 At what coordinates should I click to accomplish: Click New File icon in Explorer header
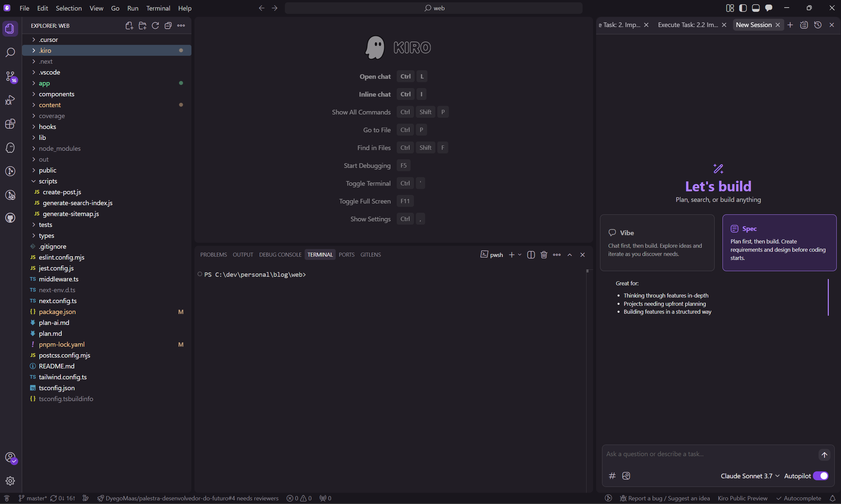pyautogui.click(x=129, y=25)
